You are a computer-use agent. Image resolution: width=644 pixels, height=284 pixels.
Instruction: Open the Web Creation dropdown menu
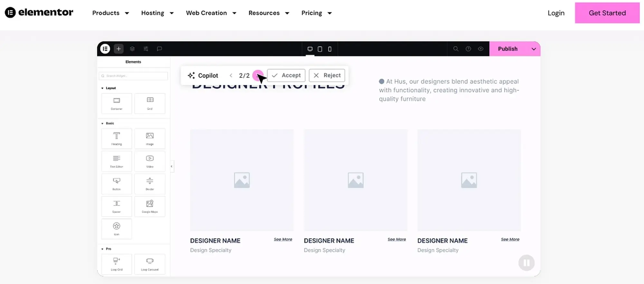211,13
